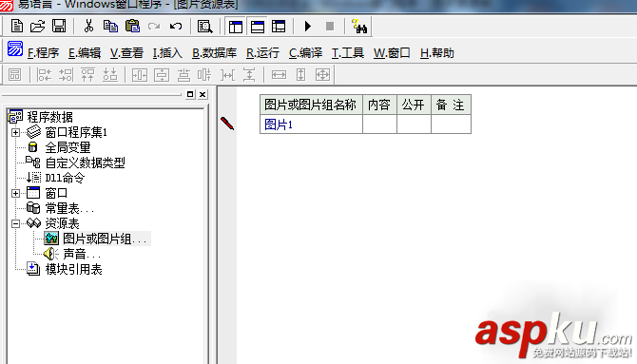This screenshot has height=364, width=637.
Task: Close the left tree panel
Action: click(203, 94)
